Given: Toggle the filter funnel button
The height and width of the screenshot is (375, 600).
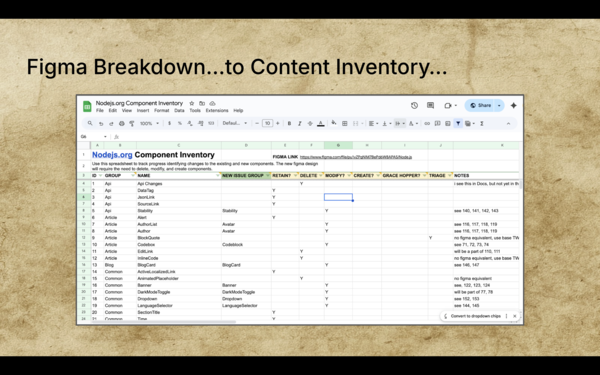Looking at the screenshot, I should point(458,123).
